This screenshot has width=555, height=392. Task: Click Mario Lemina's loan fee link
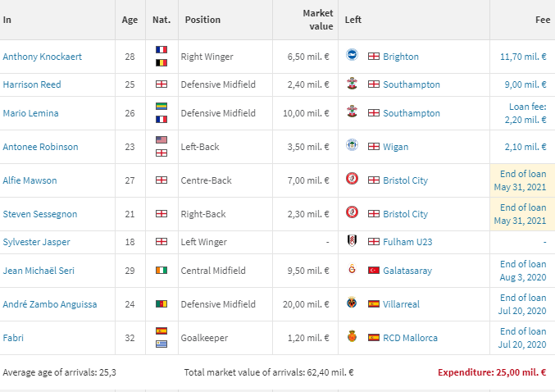[x=527, y=113]
